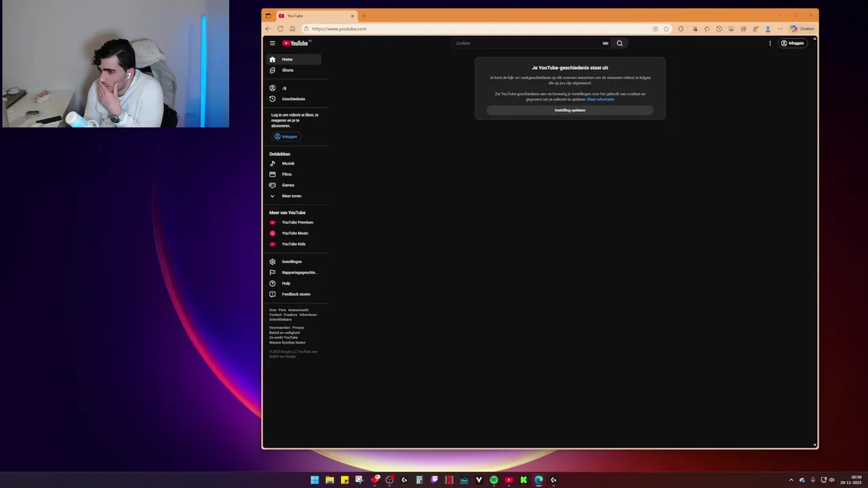Open Games under Ontdekken
Screen dimensions: 868x488
point(294,185)
